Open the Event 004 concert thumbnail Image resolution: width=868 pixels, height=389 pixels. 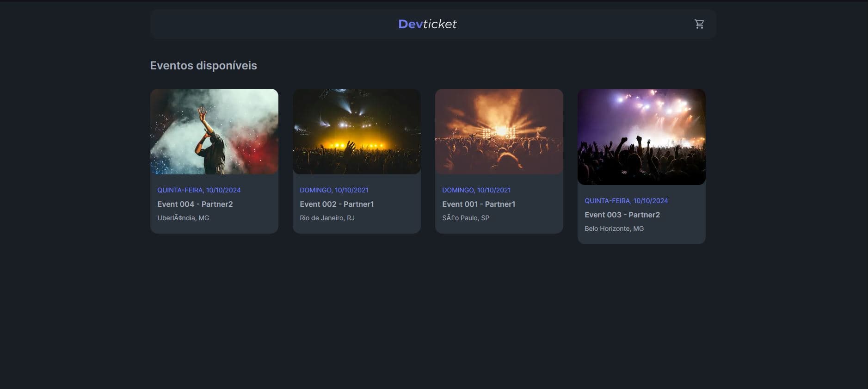tap(214, 131)
